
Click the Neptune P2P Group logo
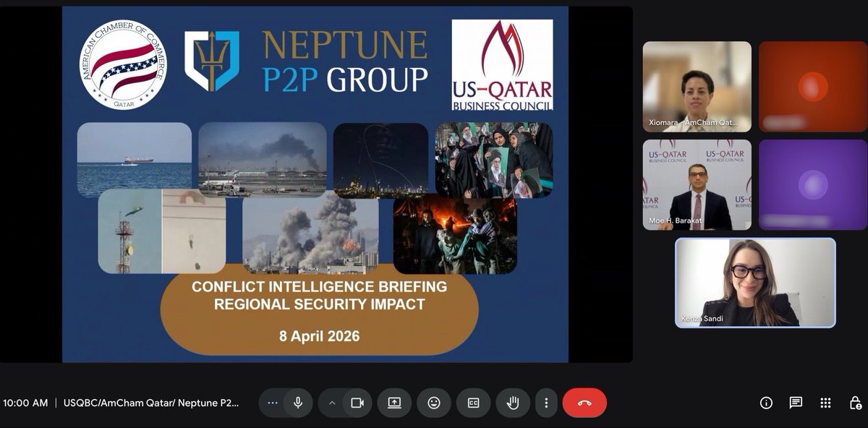point(306,62)
